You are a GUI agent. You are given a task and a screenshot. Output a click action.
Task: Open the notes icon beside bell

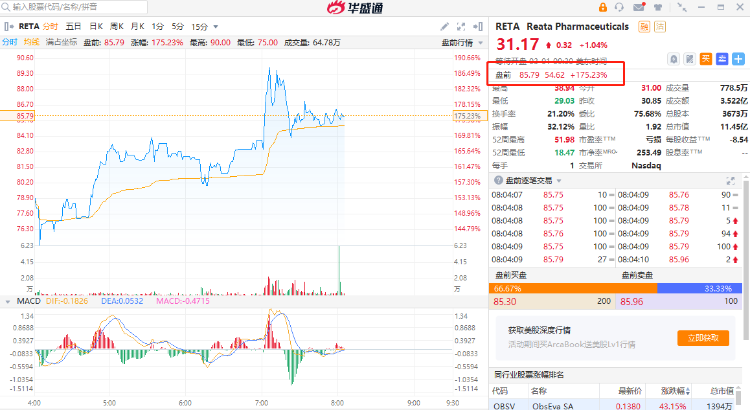tap(689, 59)
